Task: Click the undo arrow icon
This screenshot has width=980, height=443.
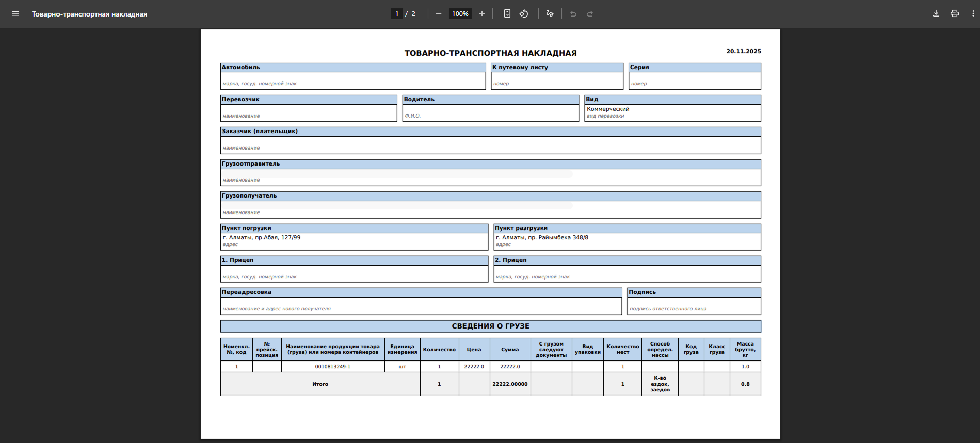Action: click(573, 14)
